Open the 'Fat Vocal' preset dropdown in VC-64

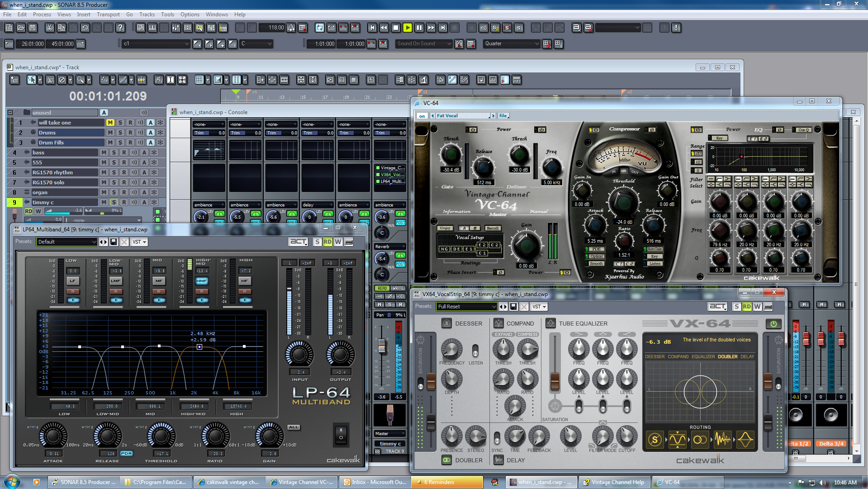pyautogui.click(x=462, y=116)
